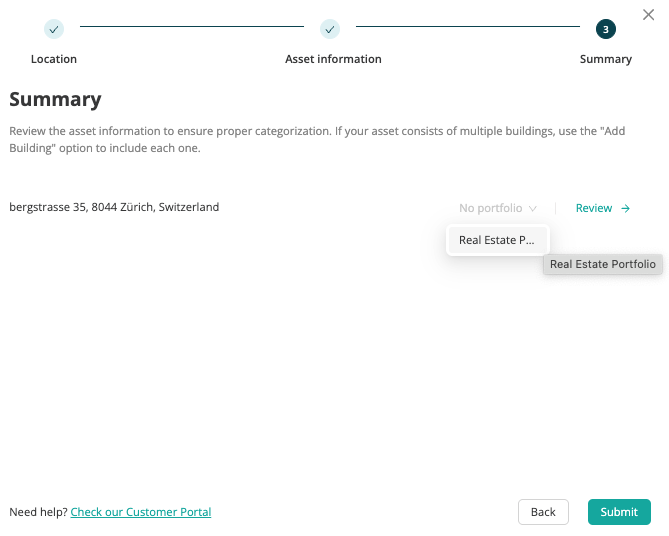Go to the Location step label
Viewport: 669px width, 536px height.
point(54,59)
